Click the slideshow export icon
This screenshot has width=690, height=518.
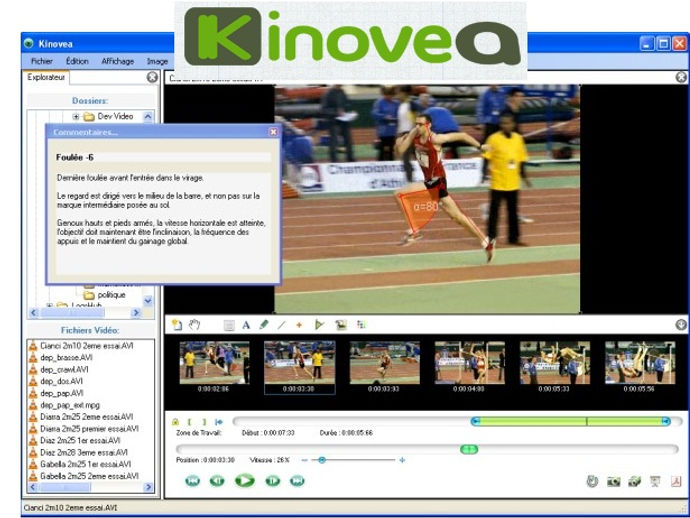[x=655, y=481]
